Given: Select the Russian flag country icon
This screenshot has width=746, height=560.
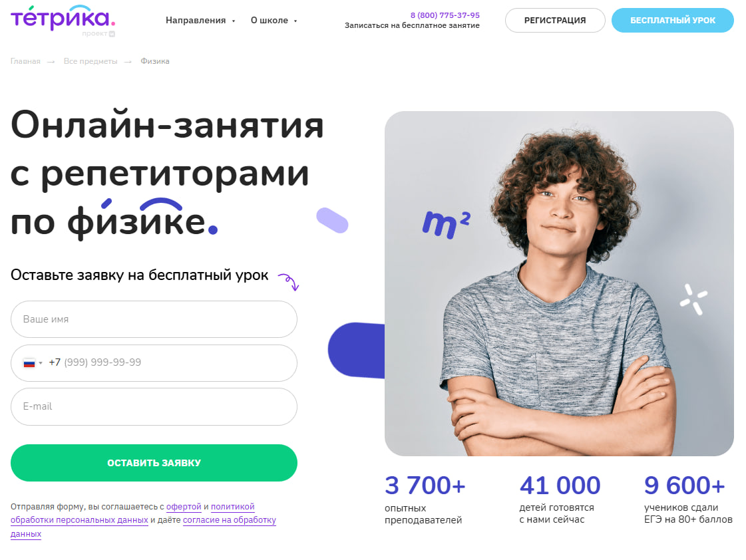Looking at the screenshot, I should pos(29,363).
